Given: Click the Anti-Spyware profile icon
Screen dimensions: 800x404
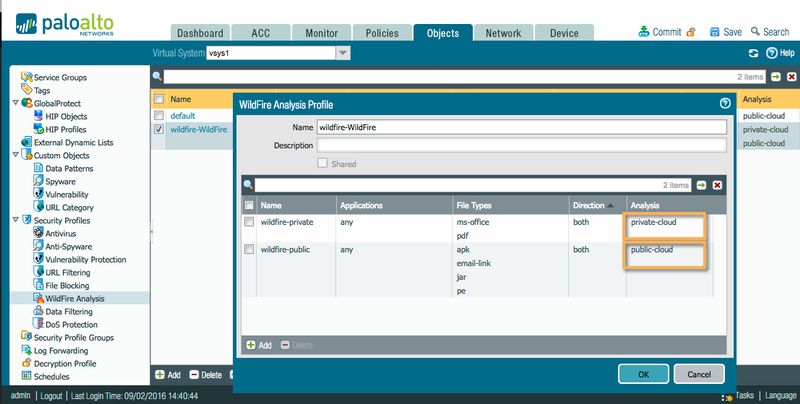Looking at the screenshot, I should click(x=38, y=246).
